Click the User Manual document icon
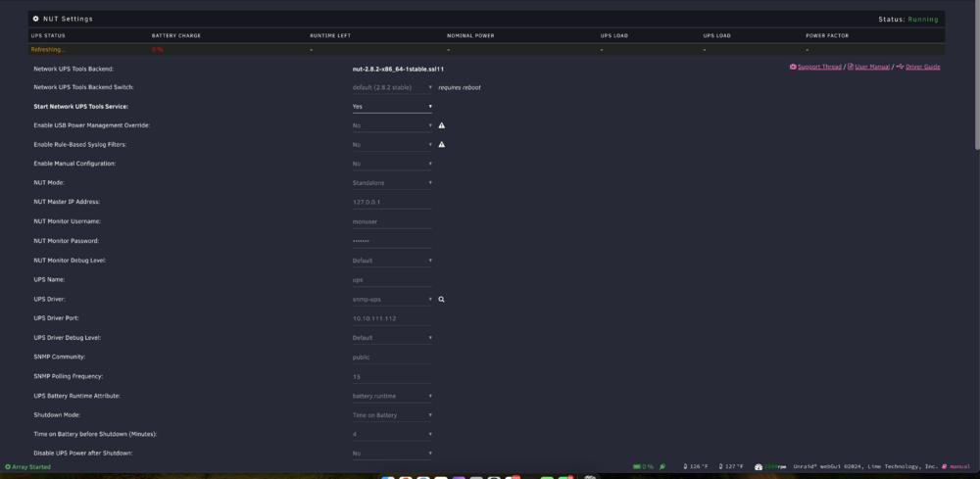The image size is (980, 479). [850, 67]
